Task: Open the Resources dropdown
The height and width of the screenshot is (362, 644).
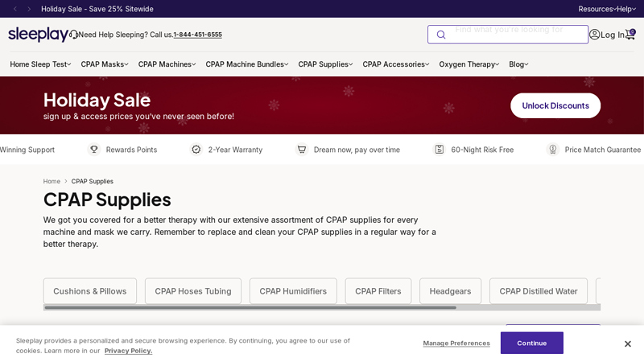Action: click(597, 9)
